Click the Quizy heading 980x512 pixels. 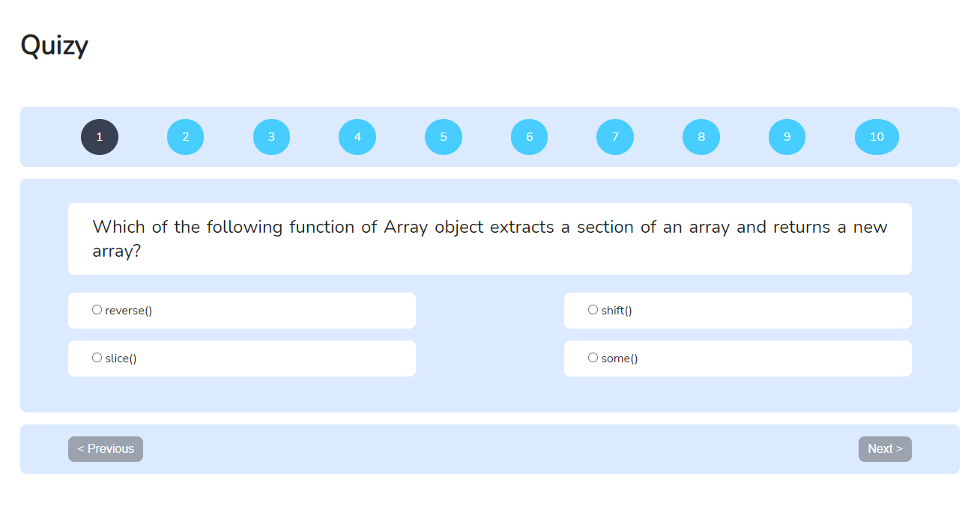[55, 45]
